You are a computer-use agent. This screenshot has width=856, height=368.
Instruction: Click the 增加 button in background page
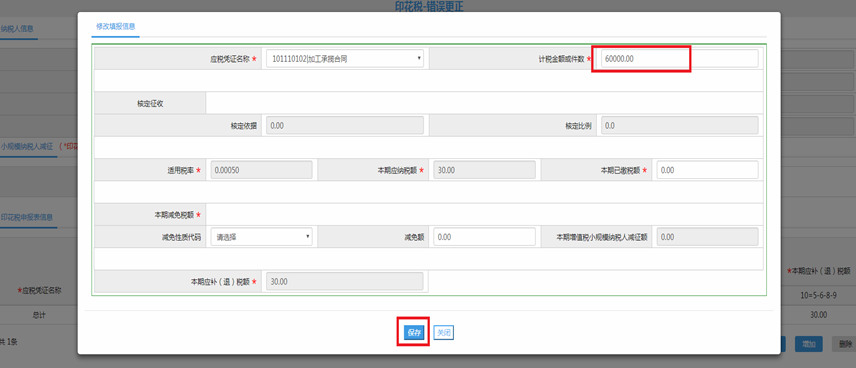point(809,344)
